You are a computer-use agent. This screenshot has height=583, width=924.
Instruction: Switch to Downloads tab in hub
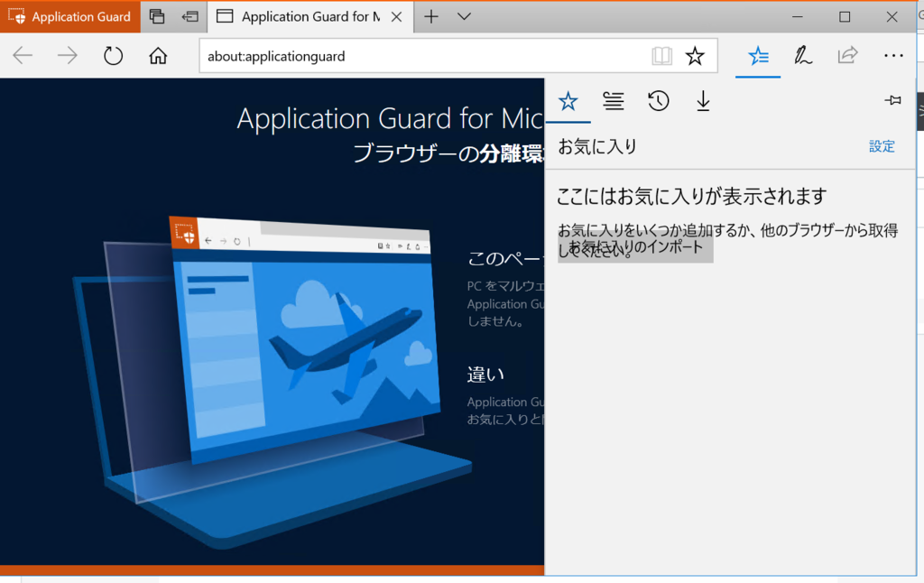coord(703,101)
